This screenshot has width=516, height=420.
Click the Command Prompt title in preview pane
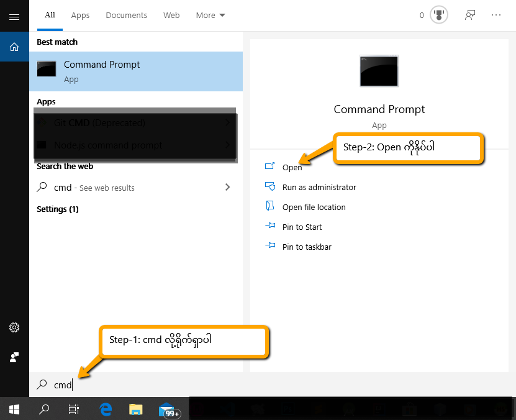(379, 109)
